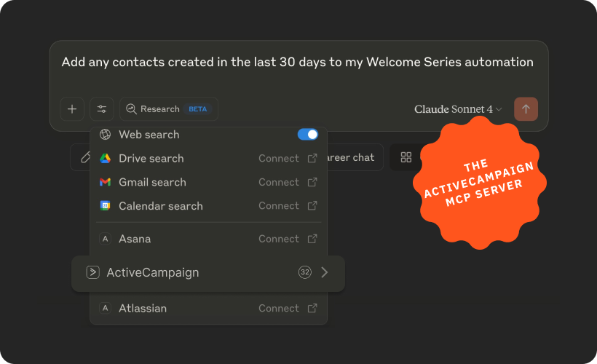
Task: Click the Gmail icon
Action: [105, 182]
